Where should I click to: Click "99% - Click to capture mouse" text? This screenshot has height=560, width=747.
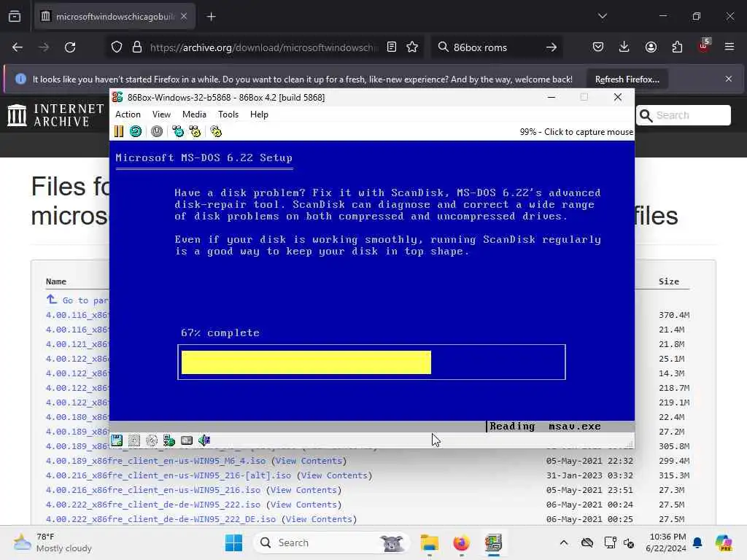click(x=576, y=132)
